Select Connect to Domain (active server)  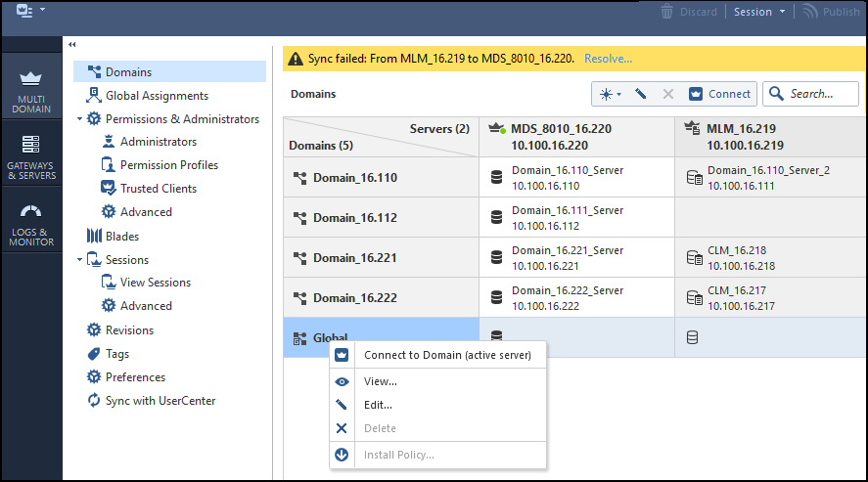click(447, 355)
